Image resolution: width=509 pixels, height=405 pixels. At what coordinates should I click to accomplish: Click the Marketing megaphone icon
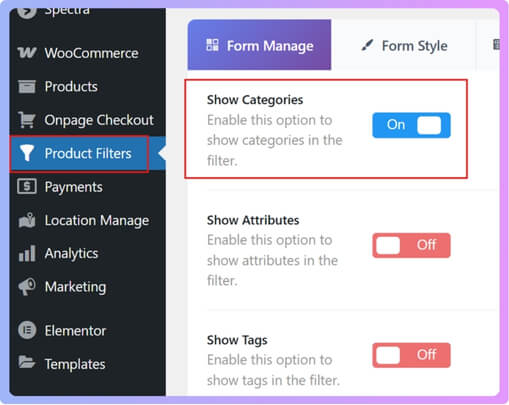(x=27, y=287)
